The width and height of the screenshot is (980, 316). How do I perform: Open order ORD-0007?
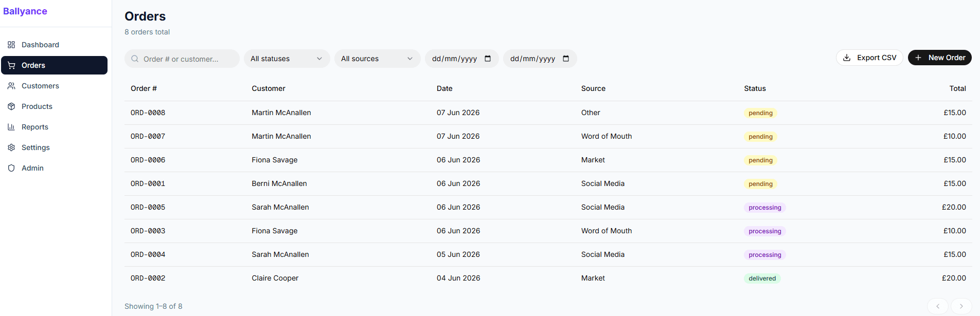tap(148, 136)
